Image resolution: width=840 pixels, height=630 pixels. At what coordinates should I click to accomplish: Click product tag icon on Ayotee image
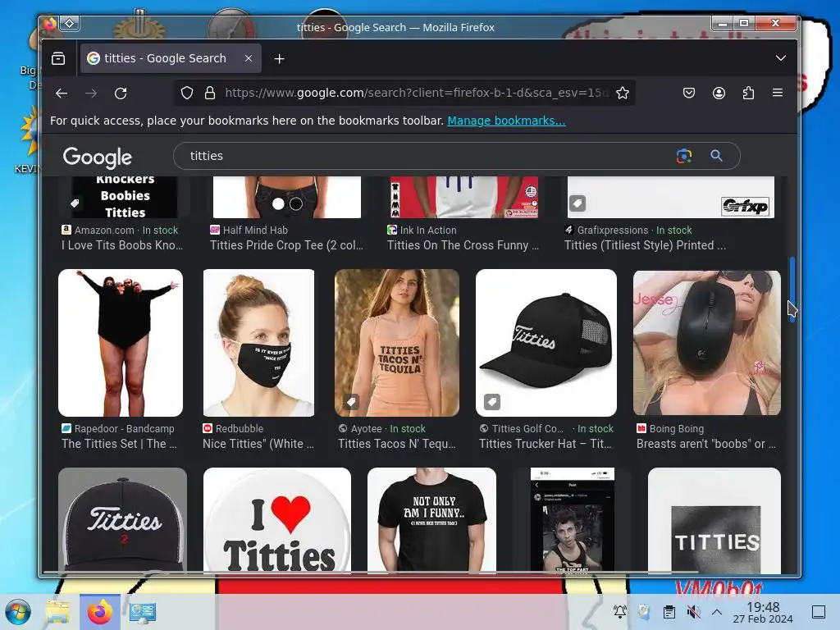(351, 402)
